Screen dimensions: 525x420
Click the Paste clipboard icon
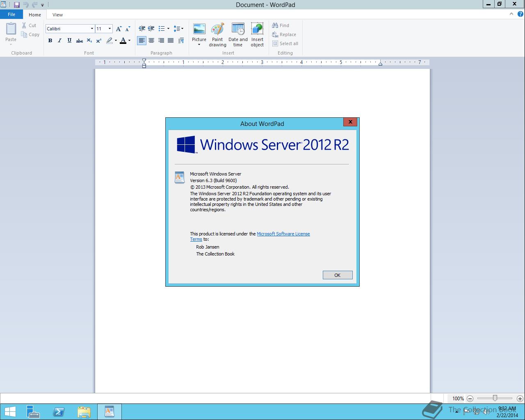tap(11, 29)
